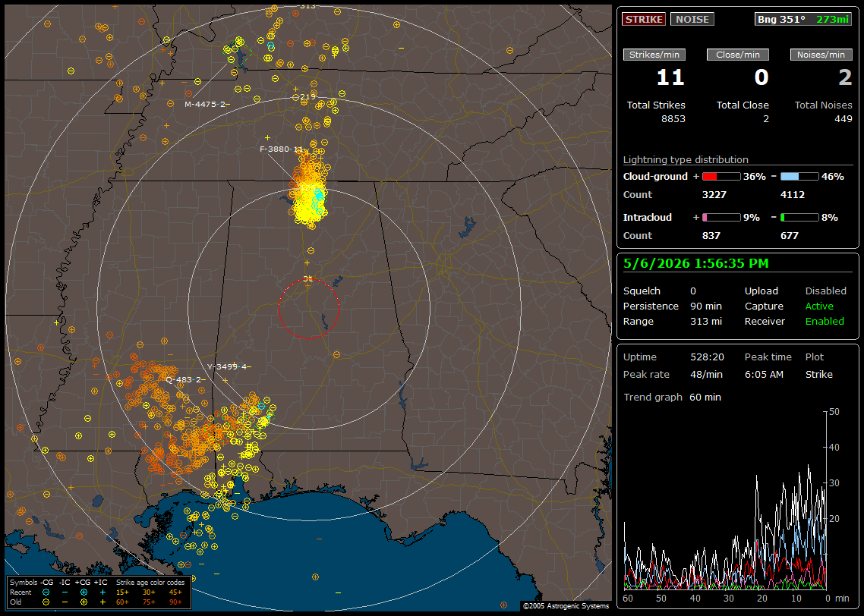Select the Close/min label box

pyautogui.click(x=738, y=55)
